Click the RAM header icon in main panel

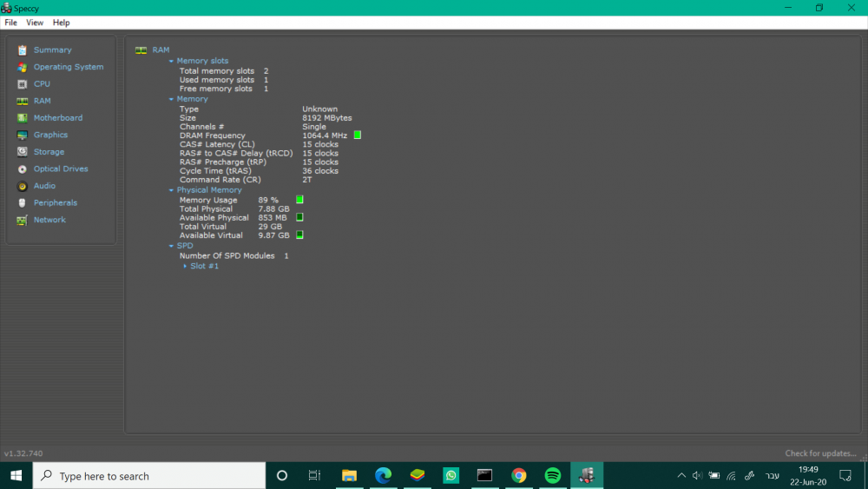coord(141,50)
